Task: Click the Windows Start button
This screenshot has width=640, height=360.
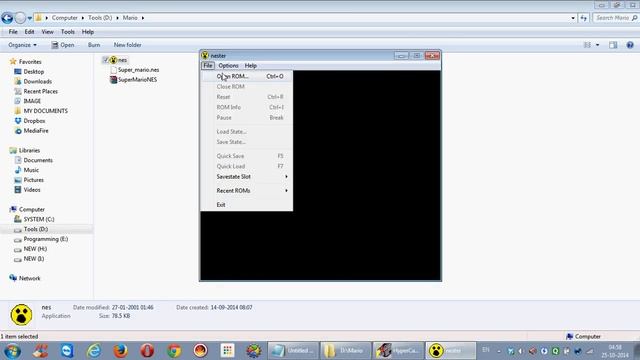Action: click(12, 351)
